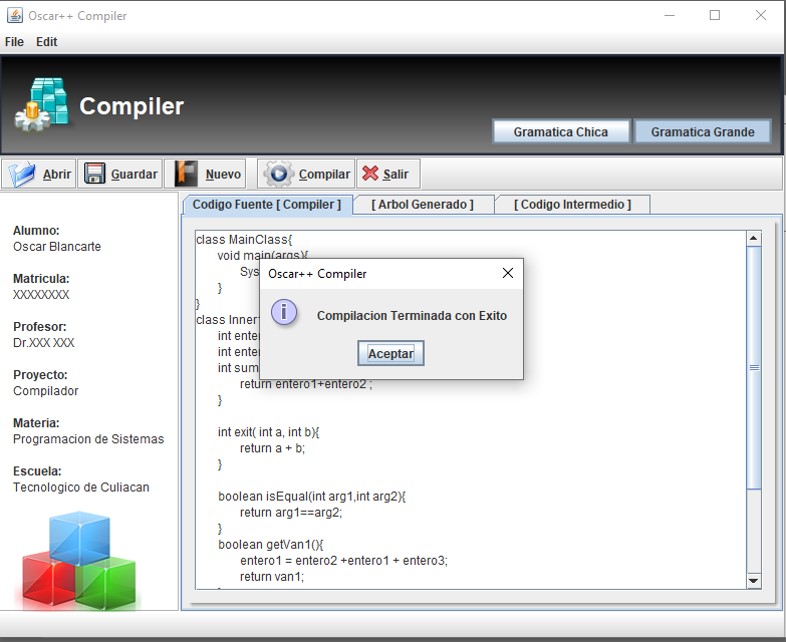Click the info icon in dialog
Viewport: 786px width, 642px height.
tap(284, 313)
